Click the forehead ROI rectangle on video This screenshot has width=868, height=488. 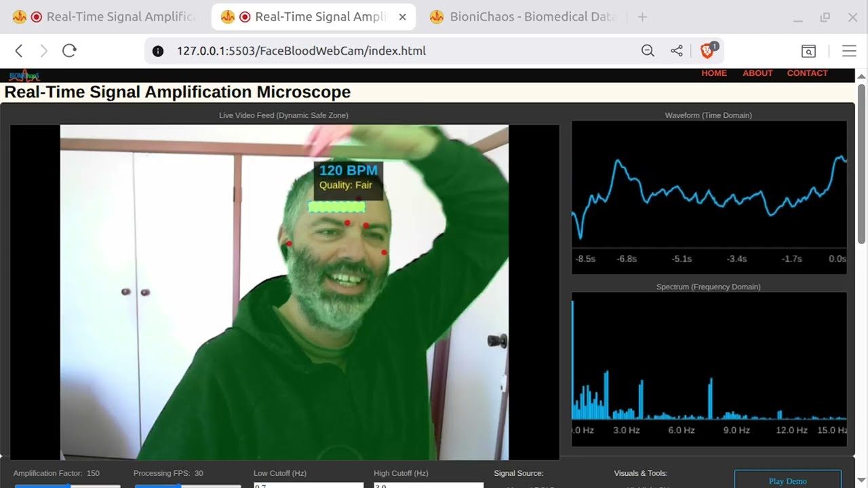click(337, 207)
